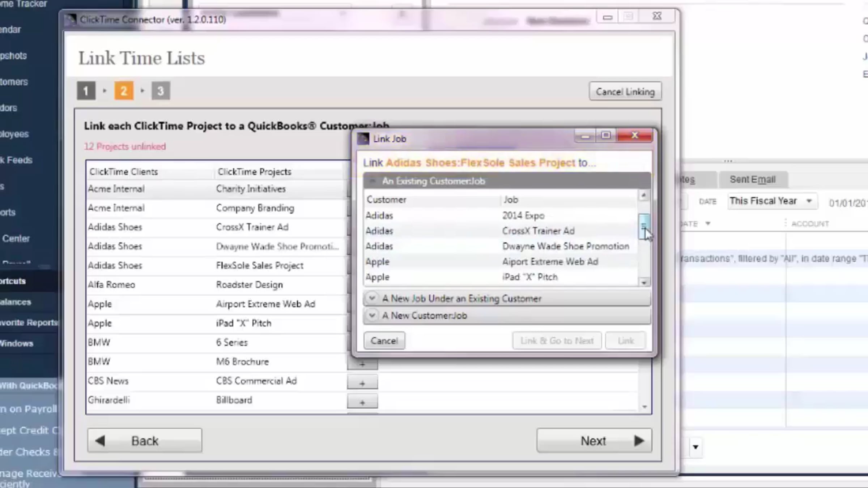Click the orange step 2 indicator

click(x=124, y=91)
